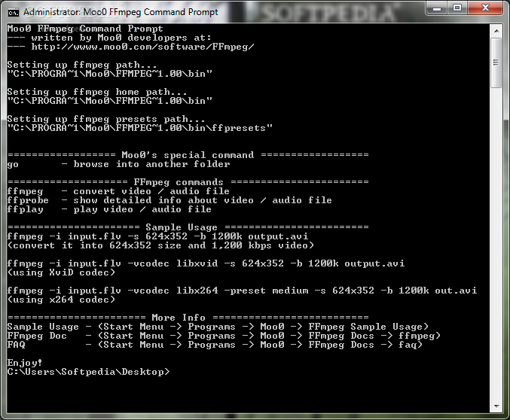Click the "Moo0's special command" header
This screenshot has height=420, width=510.
[188, 155]
